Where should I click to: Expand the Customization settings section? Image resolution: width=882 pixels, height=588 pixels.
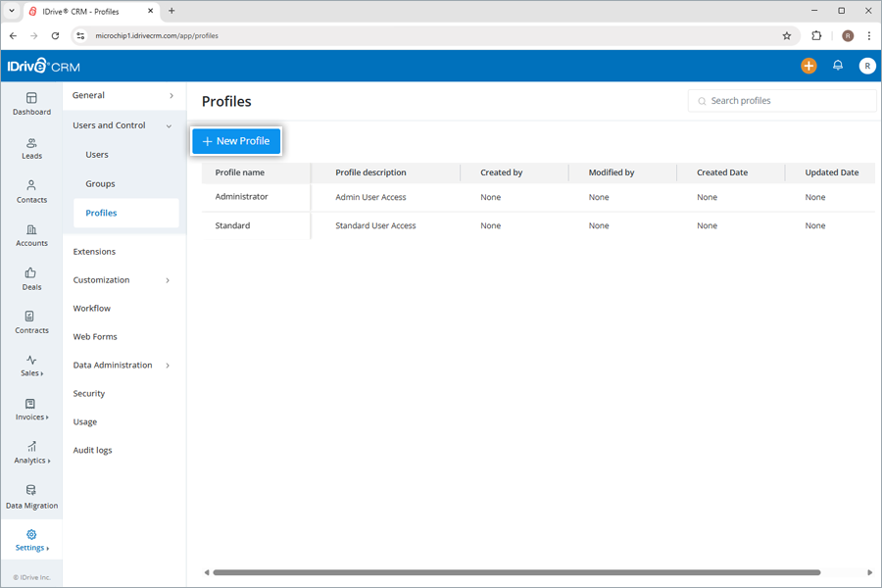[101, 279]
